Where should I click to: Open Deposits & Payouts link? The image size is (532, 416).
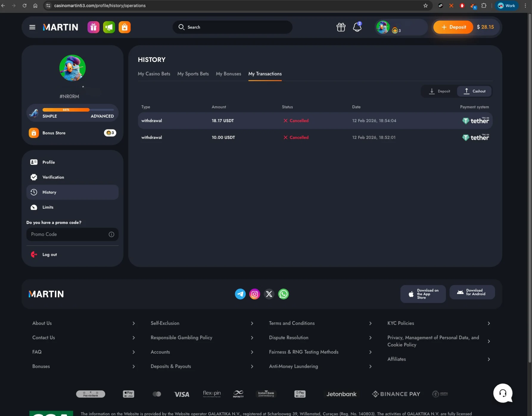(202, 367)
